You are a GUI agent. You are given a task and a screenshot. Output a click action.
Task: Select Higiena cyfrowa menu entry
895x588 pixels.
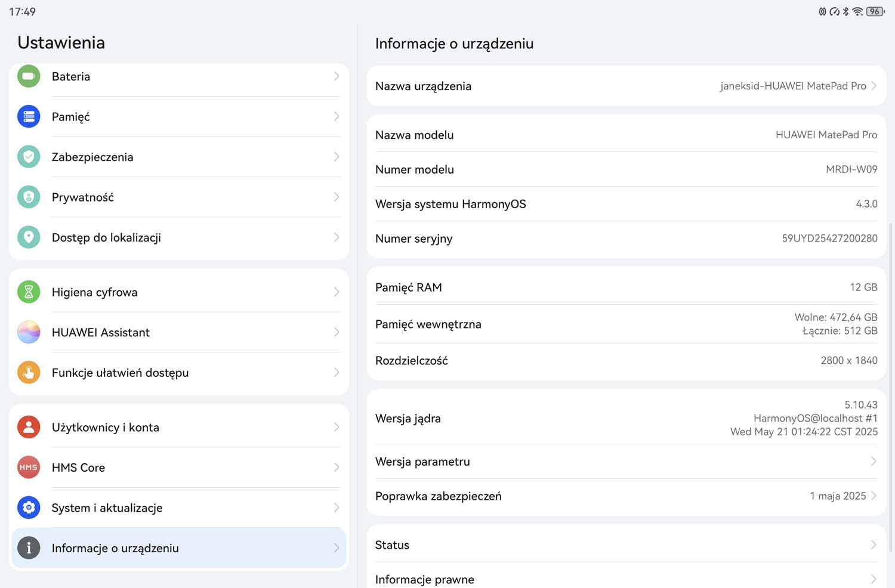179,292
